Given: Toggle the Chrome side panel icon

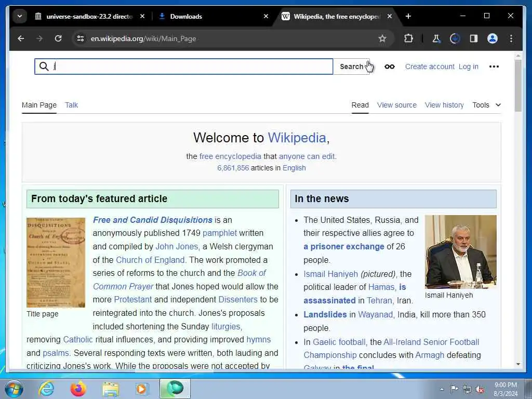Looking at the screenshot, I should [x=474, y=38].
